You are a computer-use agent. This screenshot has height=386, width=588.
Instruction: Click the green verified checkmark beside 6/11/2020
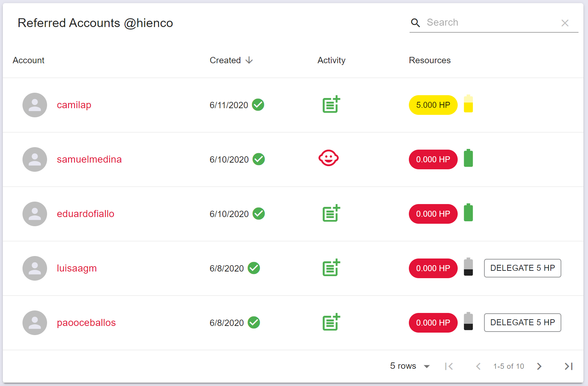258,105
